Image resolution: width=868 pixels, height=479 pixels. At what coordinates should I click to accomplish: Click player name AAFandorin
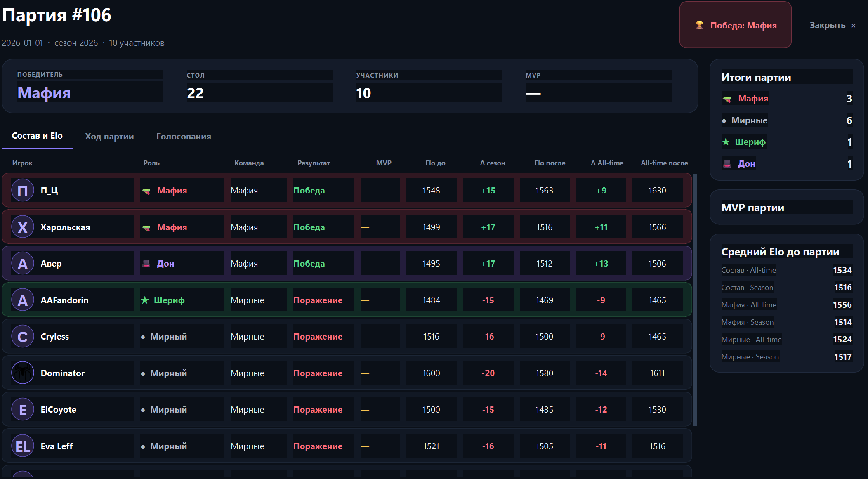pos(64,300)
